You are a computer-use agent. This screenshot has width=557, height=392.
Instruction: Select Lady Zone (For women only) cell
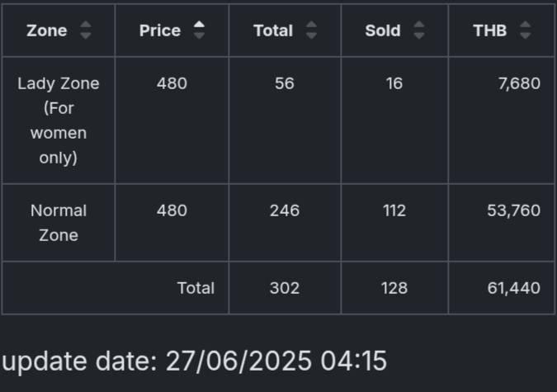coord(59,120)
